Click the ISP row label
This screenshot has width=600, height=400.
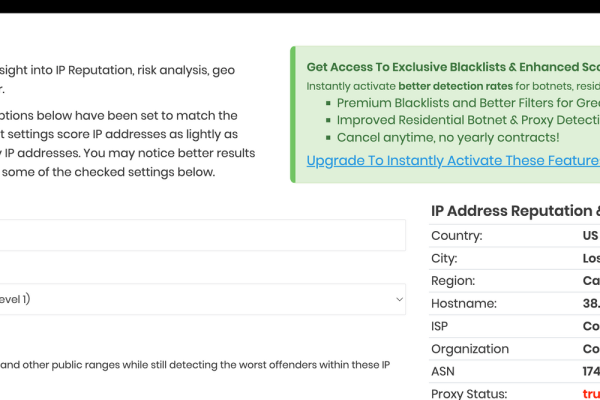[x=441, y=326]
